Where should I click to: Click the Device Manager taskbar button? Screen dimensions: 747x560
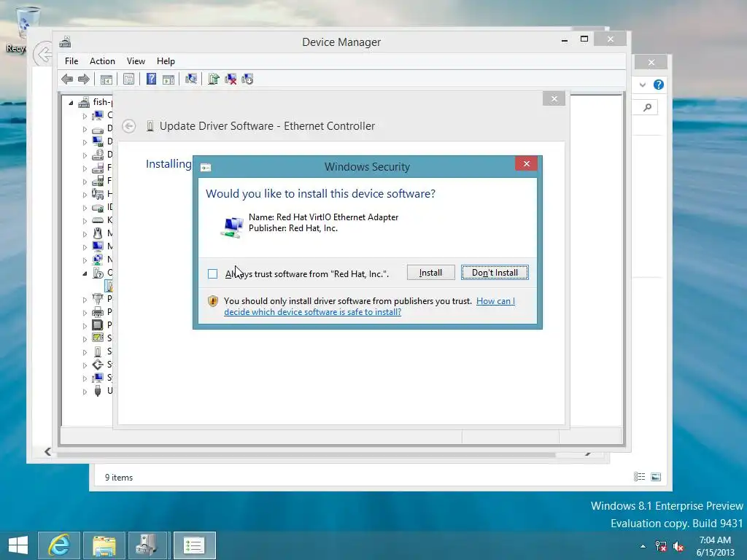[147, 545]
